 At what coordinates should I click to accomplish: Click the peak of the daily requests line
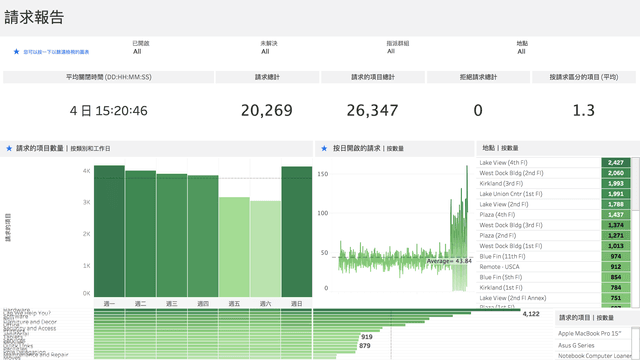(467, 167)
